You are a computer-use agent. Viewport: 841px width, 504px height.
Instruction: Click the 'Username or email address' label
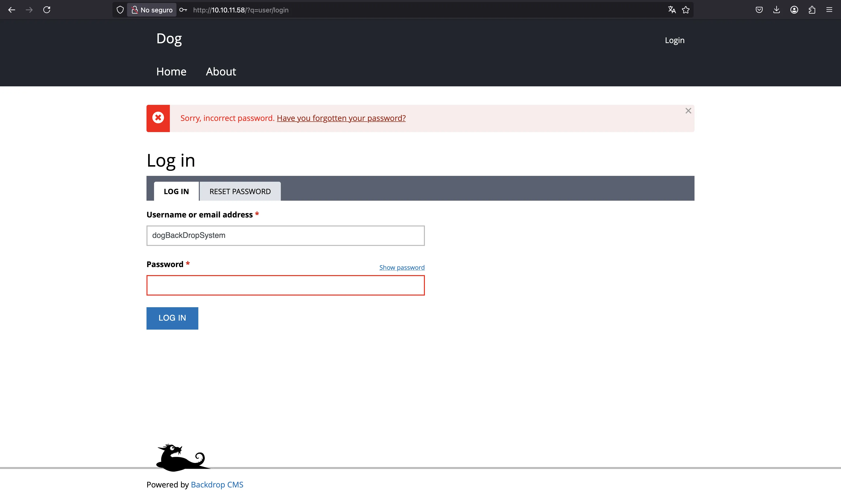(199, 215)
